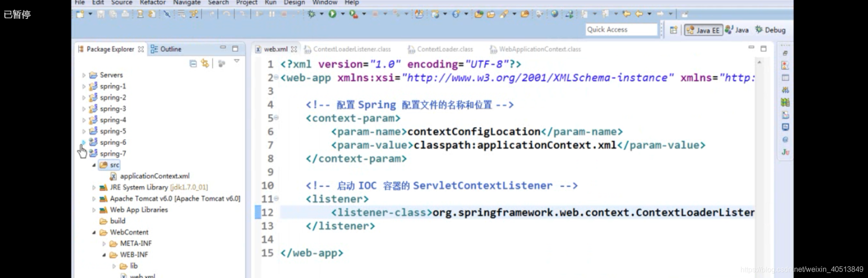Click the web browser globe toolbar icon
The height and width of the screenshot is (278, 868).
click(554, 14)
